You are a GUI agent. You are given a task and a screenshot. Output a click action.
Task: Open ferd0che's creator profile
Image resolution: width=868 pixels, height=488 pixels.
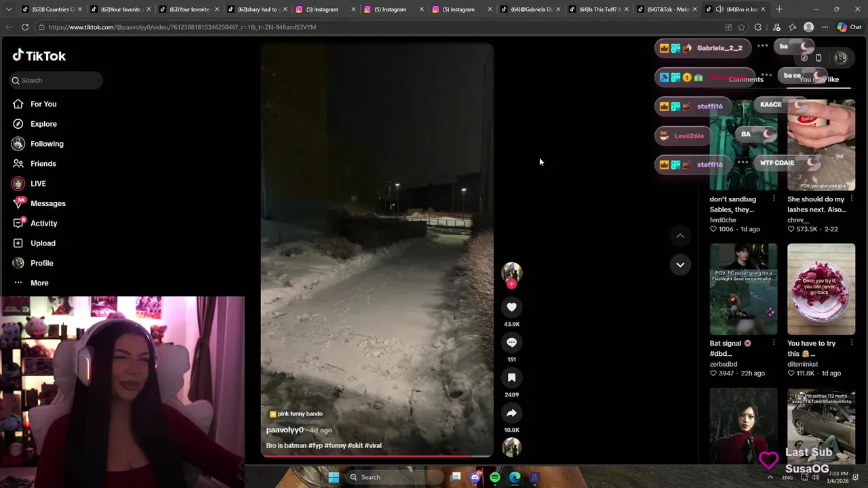coord(723,220)
